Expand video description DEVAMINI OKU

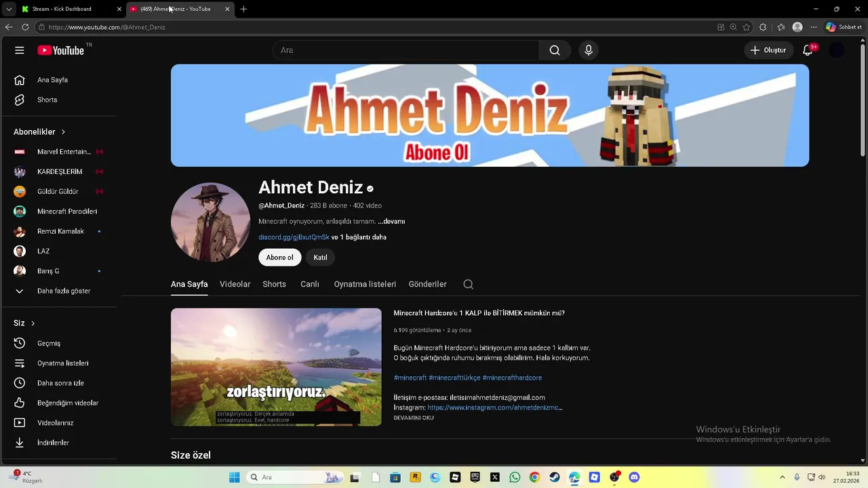[x=414, y=418]
